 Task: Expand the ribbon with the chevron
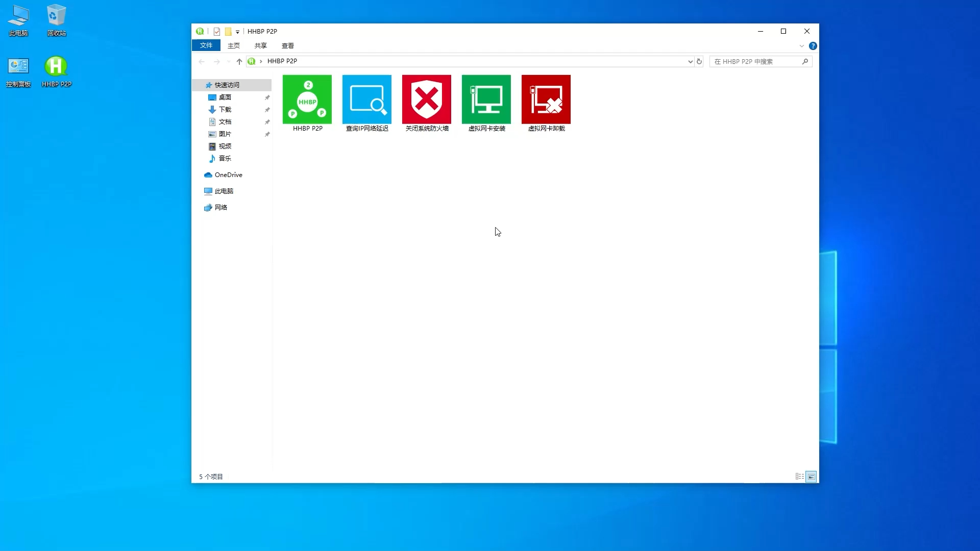pyautogui.click(x=802, y=46)
